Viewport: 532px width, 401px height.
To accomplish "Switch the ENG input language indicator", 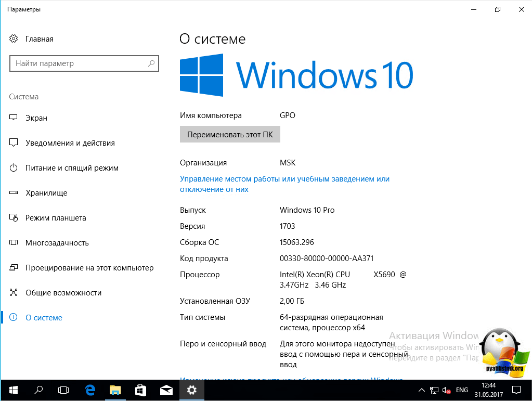I will [x=462, y=390].
